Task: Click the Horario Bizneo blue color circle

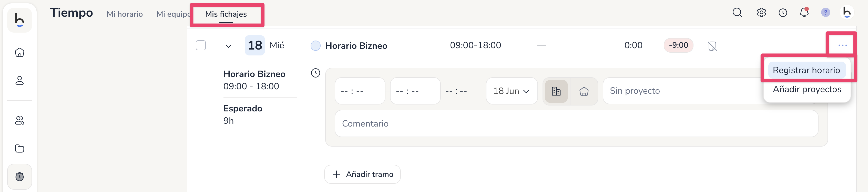Action: (315, 45)
